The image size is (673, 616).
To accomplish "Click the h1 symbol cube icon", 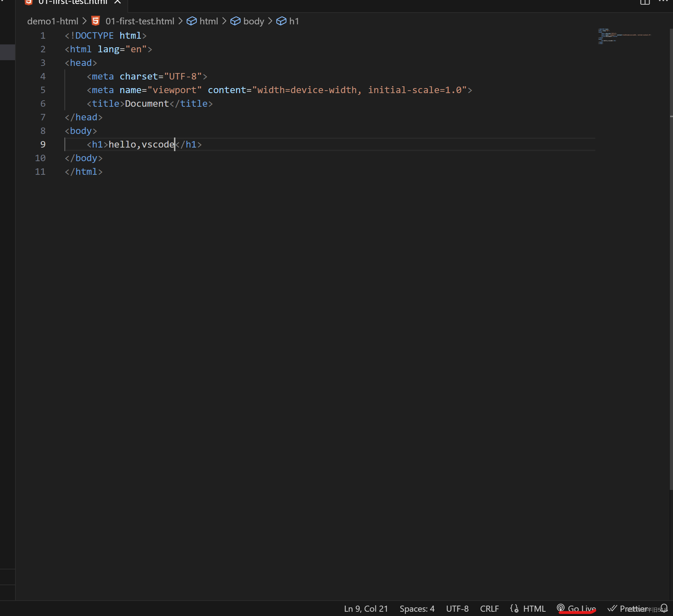I will coord(281,21).
